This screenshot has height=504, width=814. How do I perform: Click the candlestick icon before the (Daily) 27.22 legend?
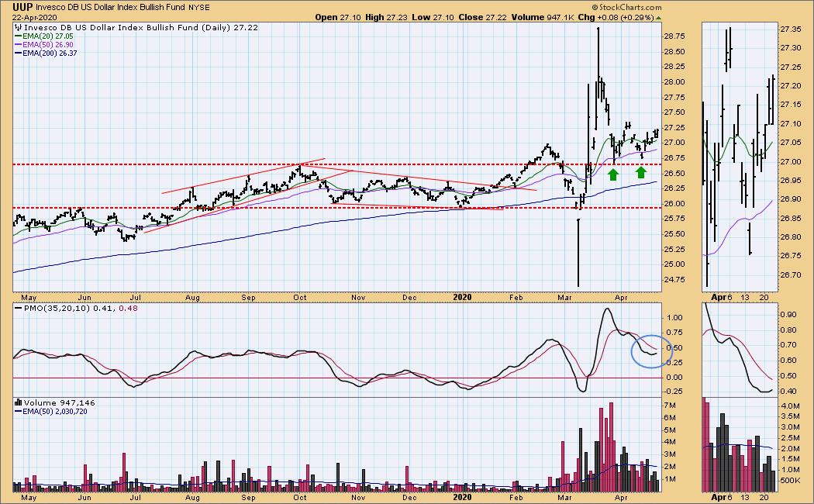click(x=18, y=27)
